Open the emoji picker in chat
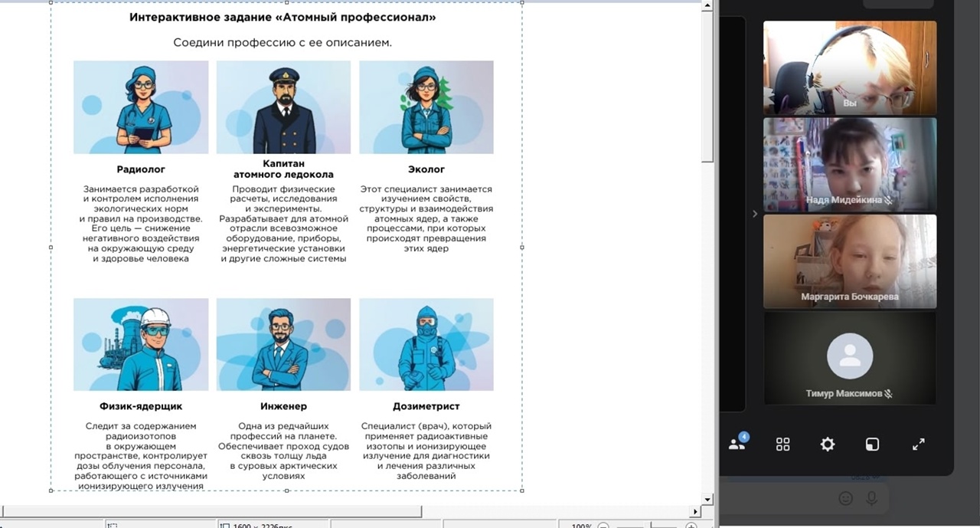The image size is (980, 528). pos(845,498)
